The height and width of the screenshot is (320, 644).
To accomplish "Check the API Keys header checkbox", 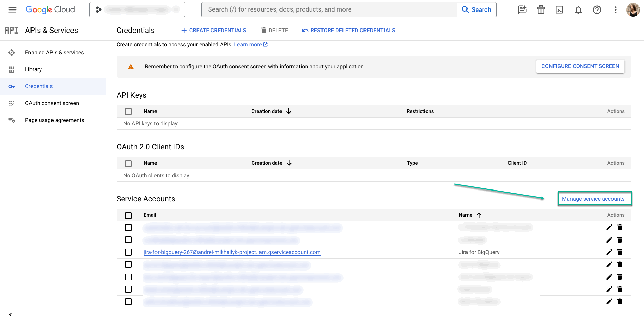I will [x=128, y=111].
